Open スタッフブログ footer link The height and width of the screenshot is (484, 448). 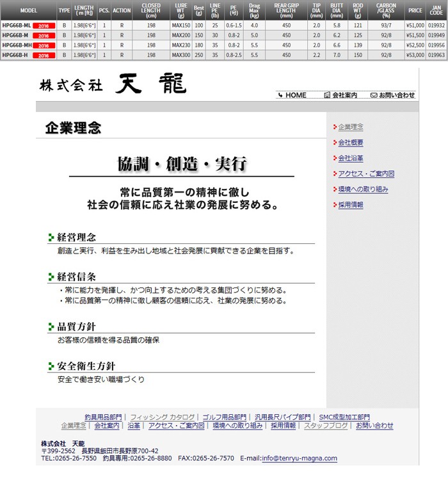pos(326,425)
